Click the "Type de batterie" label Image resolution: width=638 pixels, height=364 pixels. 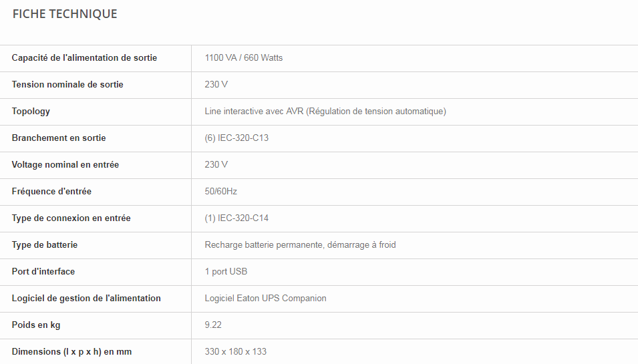click(45, 245)
